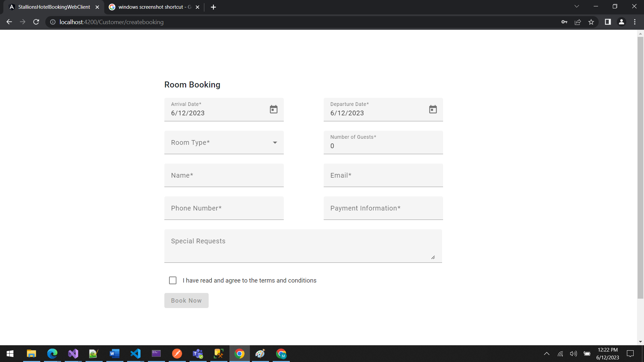The height and width of the screenshot is (362, 644).
Task: Open the Chrome profile avatar
Action: tap(622, 22)
